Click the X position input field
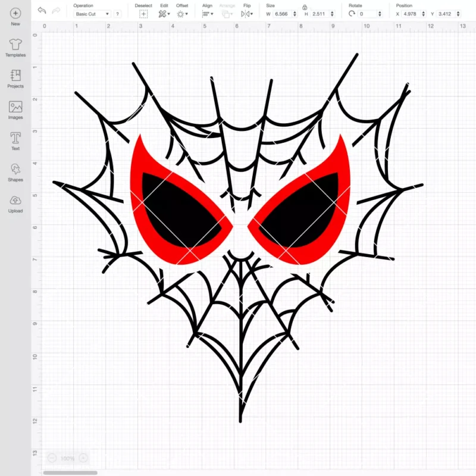The height and width of the screenshot is (476, 476). [411, 14]
